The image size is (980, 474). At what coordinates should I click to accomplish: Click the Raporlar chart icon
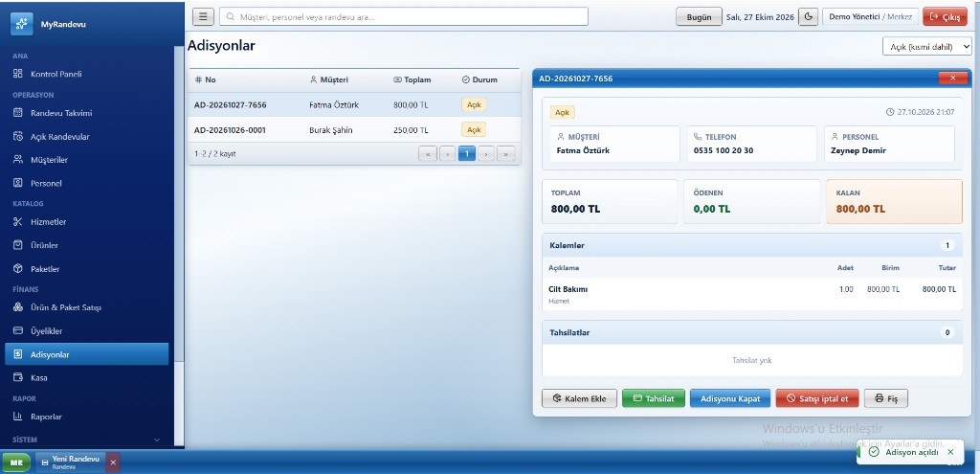point(18,417)
